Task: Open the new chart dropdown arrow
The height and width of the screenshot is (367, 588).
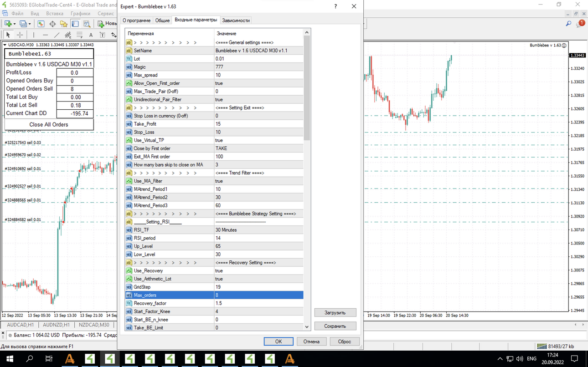Action: click(15, 24)
